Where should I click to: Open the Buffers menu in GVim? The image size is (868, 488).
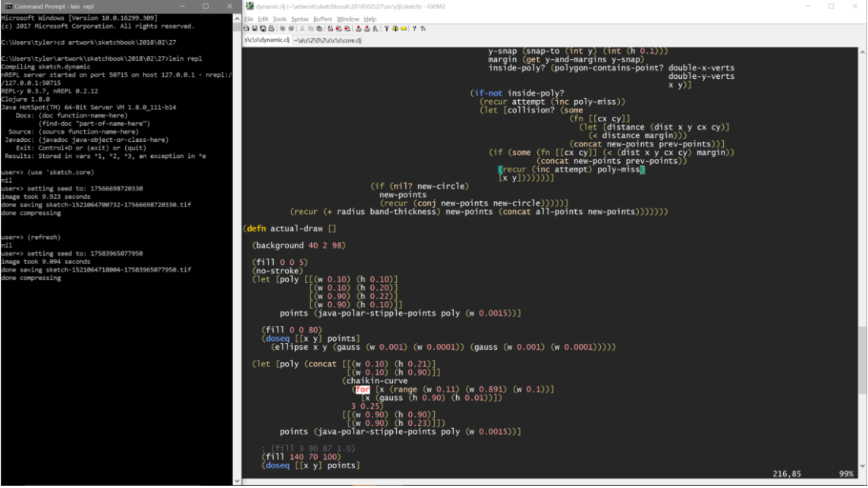pos(322,19)
